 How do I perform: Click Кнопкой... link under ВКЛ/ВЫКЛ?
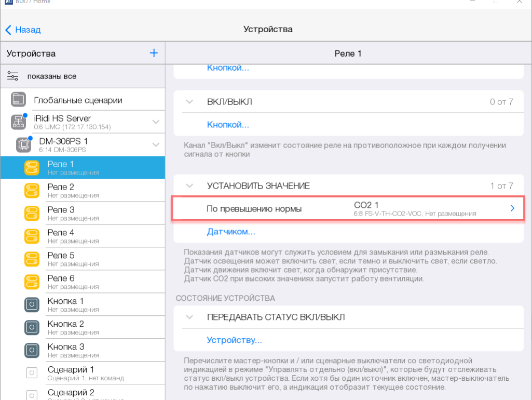[x=228, y=125]
